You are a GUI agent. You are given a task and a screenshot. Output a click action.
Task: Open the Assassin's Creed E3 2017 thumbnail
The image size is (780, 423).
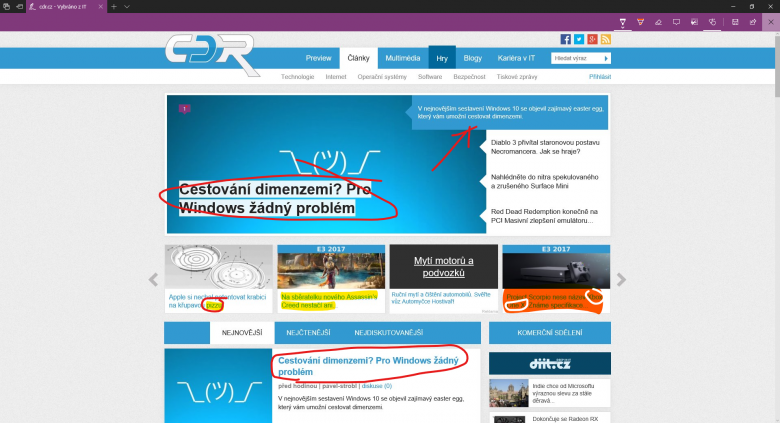point(331,267)
